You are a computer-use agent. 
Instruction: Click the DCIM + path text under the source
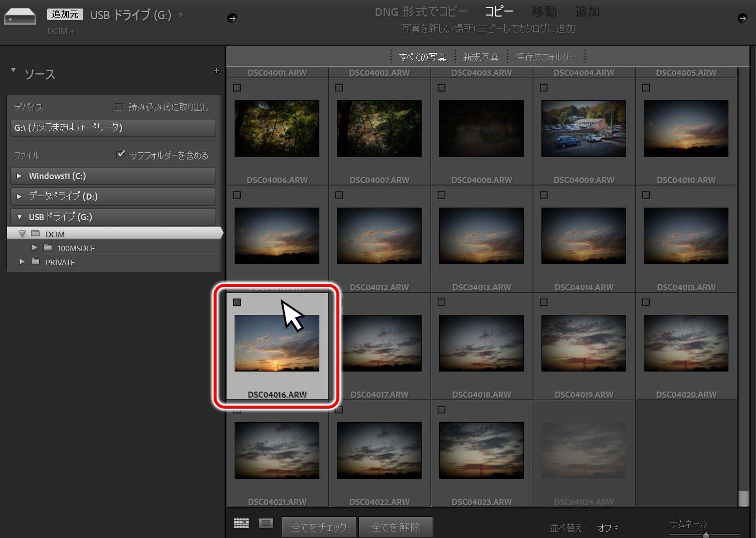point(61,31)
